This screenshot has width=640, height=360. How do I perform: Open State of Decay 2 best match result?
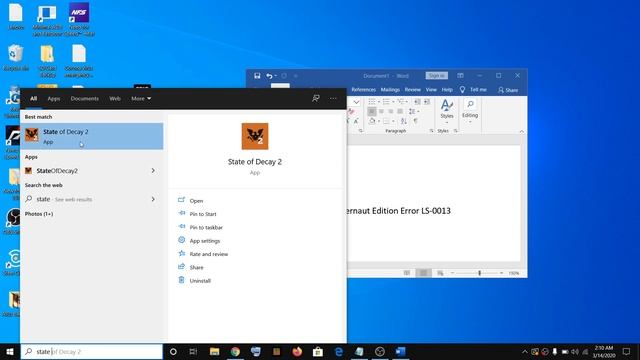(x=92, y=136)
